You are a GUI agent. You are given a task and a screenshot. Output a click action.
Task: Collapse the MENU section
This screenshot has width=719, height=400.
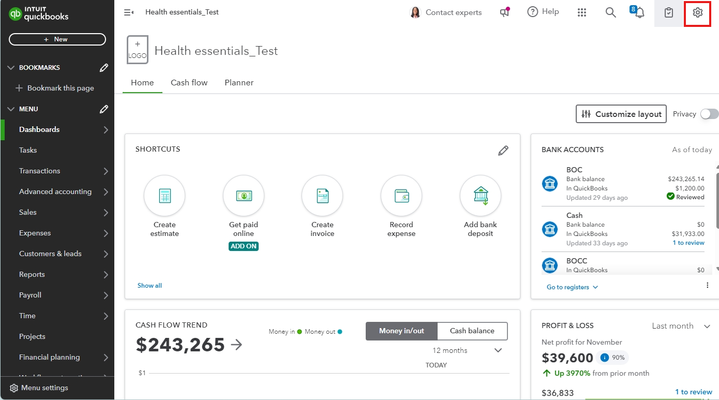click(x=11, y=109)
